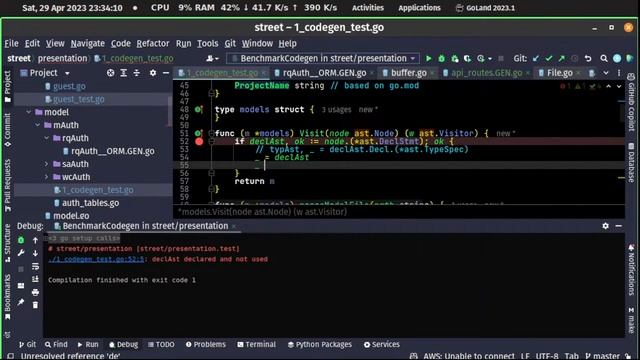This screenshot has height=360, width=640.
Task: Select opened file target icon in Project panel
Action: click(110, 73)
